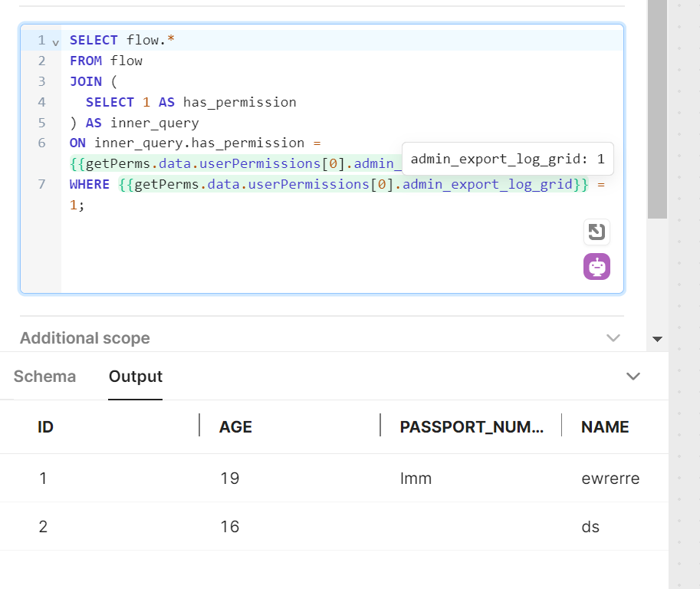Select the age cell showing 19
The image size is (700, 589).
230,479
